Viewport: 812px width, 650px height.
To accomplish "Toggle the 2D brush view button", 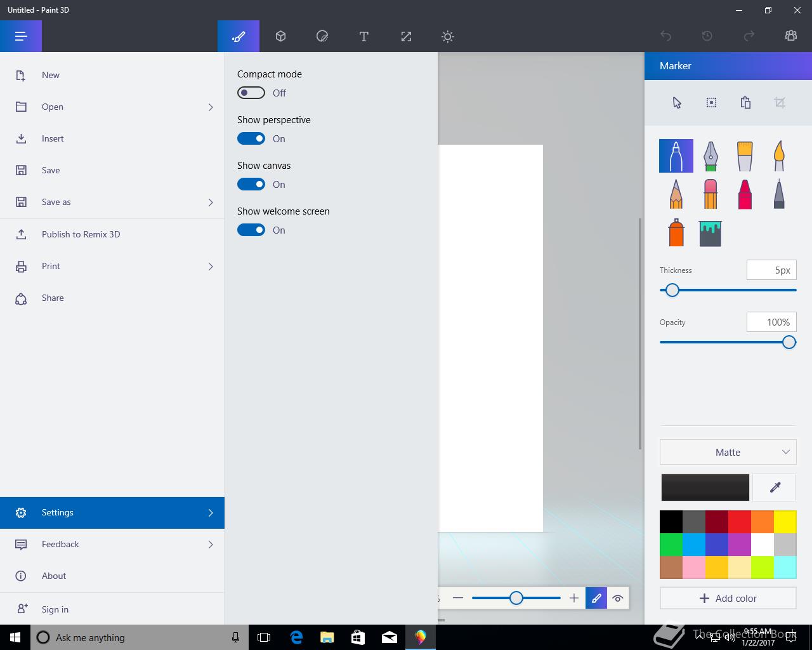I will coord(596,598).
